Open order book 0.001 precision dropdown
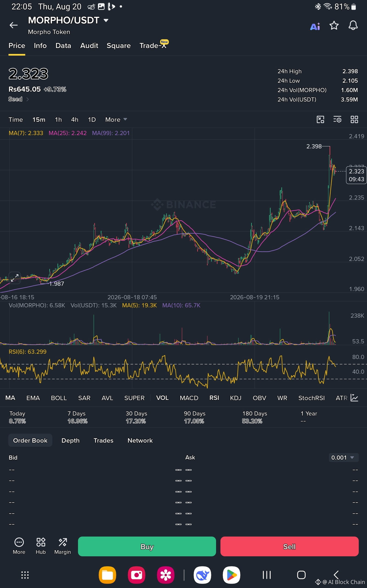367x588 pixels. click(342, 458)
